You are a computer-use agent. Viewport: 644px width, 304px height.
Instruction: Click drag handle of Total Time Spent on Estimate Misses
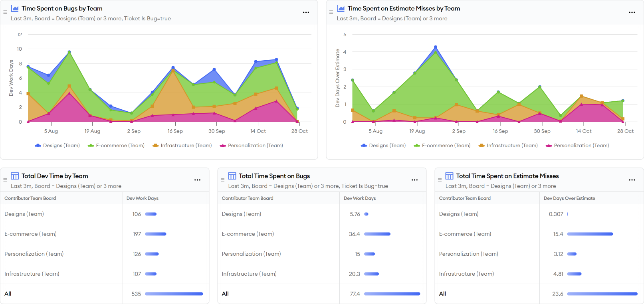440,180
